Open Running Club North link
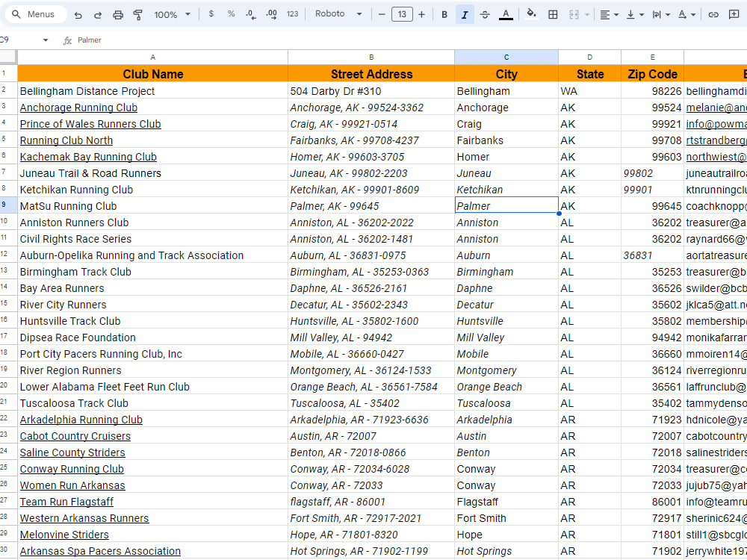The image size is (747, 560). (x=66, y=140)
